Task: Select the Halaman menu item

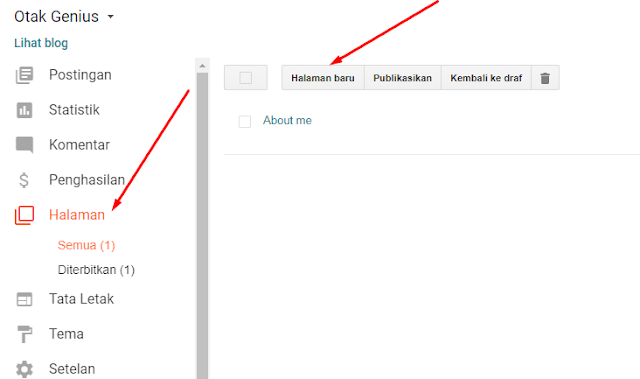Action: 77,215
